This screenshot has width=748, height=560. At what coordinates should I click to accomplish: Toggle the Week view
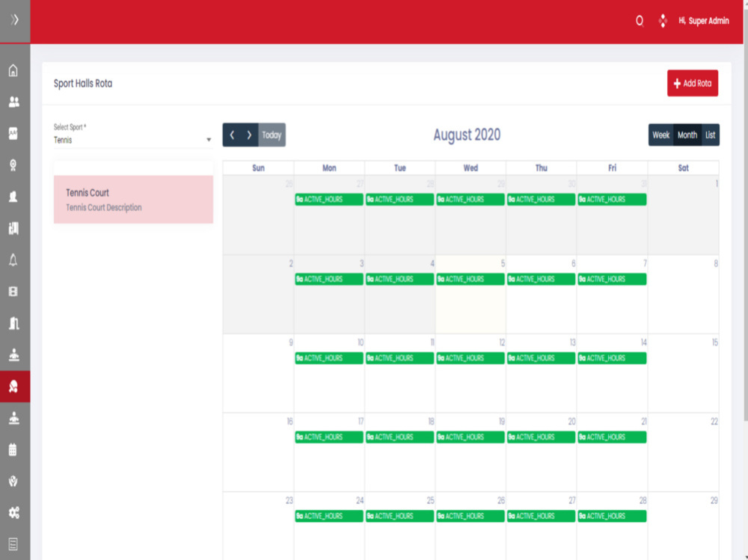[x=661, y=135]
